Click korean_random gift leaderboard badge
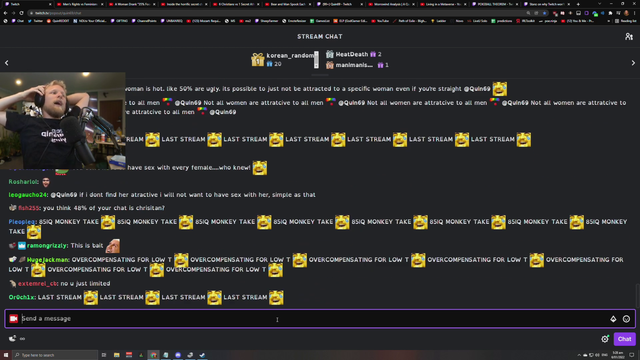This screenshot has height=360, width=640. pos(258,60)
